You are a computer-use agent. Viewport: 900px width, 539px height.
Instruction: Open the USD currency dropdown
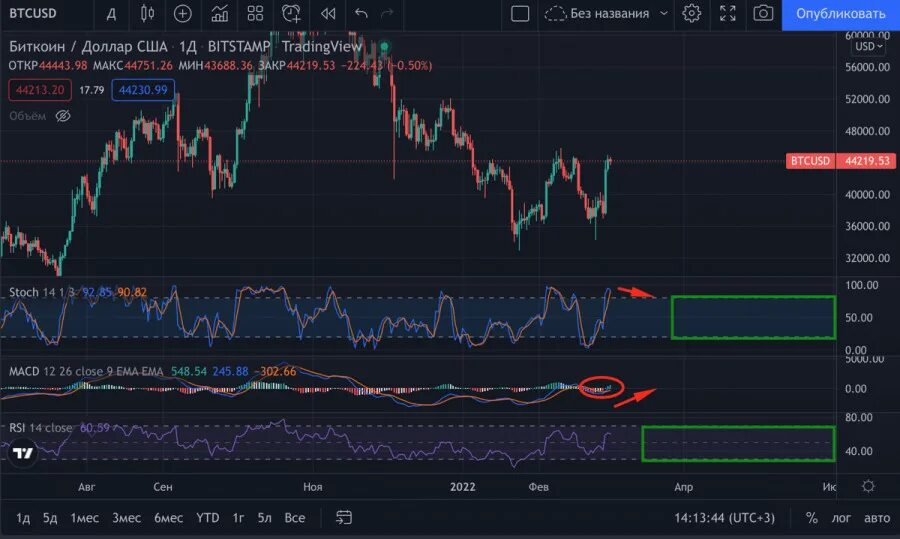point(868,46)
